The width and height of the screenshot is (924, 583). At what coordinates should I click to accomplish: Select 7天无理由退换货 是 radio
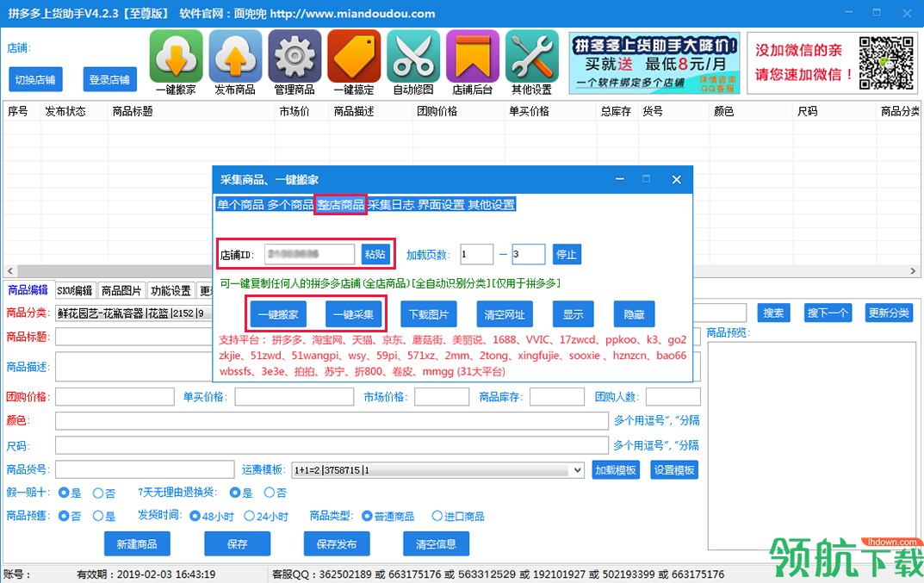[235, 493]
